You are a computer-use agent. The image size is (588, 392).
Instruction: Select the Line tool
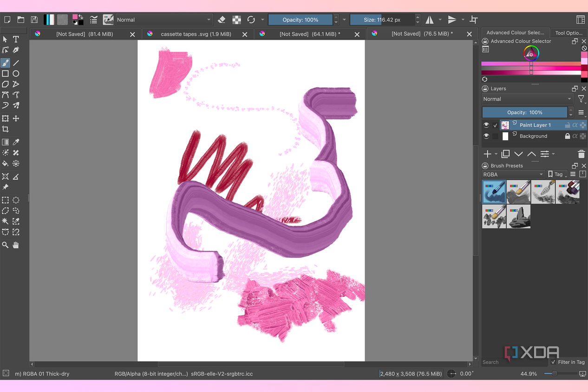16,63
